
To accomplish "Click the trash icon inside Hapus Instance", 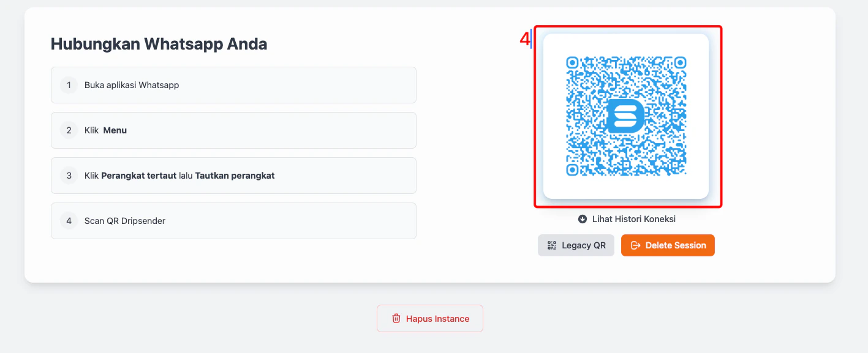I will [396, 318].
